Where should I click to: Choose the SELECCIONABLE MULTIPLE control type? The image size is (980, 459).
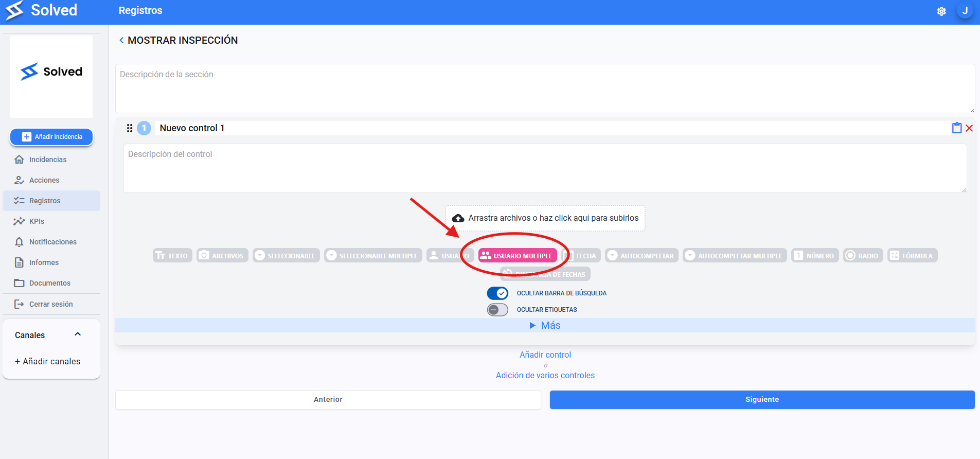coord(373,256)
